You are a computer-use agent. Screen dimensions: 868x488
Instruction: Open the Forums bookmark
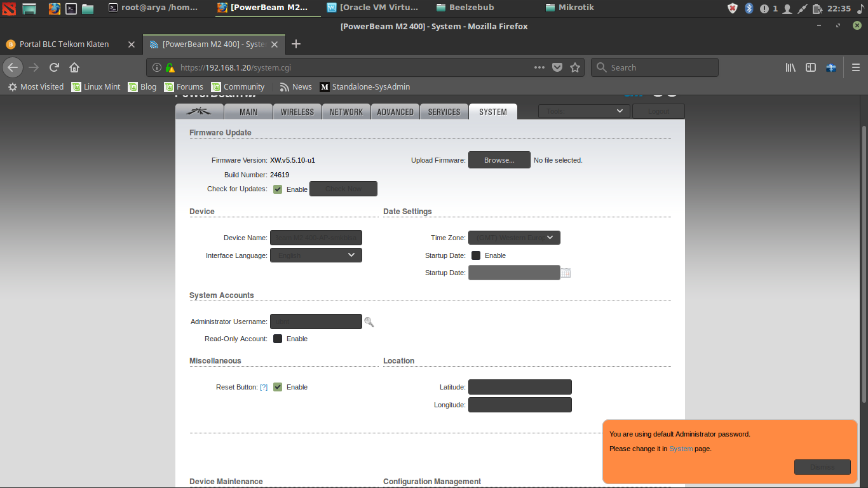184,86
